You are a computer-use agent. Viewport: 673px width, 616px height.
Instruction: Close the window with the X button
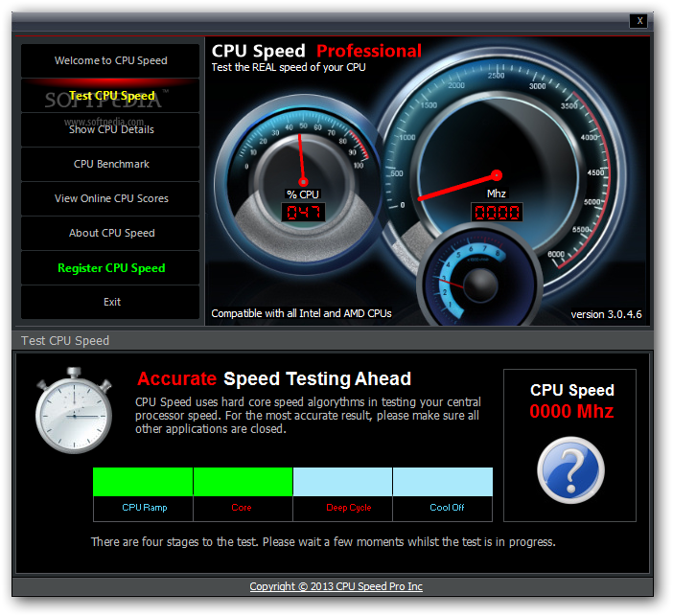[639, 20]
